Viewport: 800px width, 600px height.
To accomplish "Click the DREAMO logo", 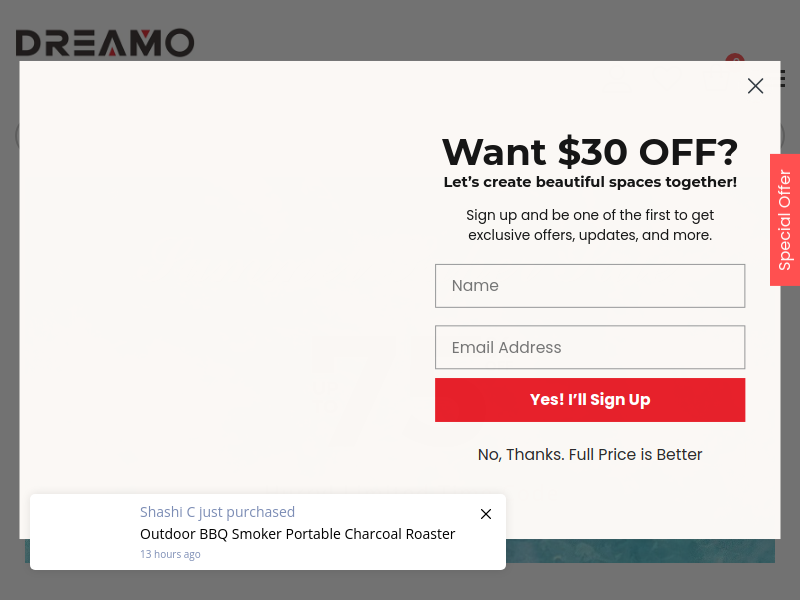I will pyautogui.click(x=105, y=43).
